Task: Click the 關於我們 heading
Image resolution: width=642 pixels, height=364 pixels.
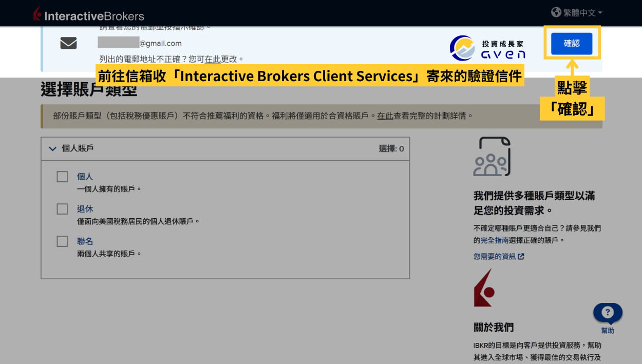Action: 494,328
